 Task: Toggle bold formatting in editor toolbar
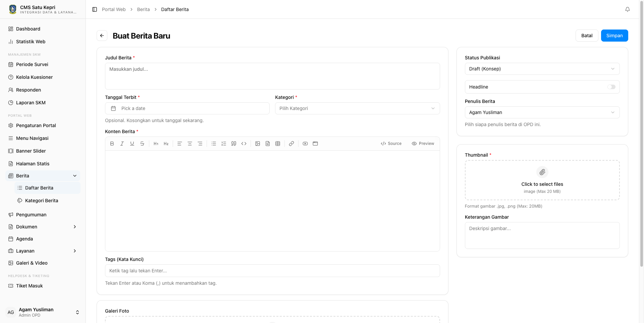click(x=112, y=144)
